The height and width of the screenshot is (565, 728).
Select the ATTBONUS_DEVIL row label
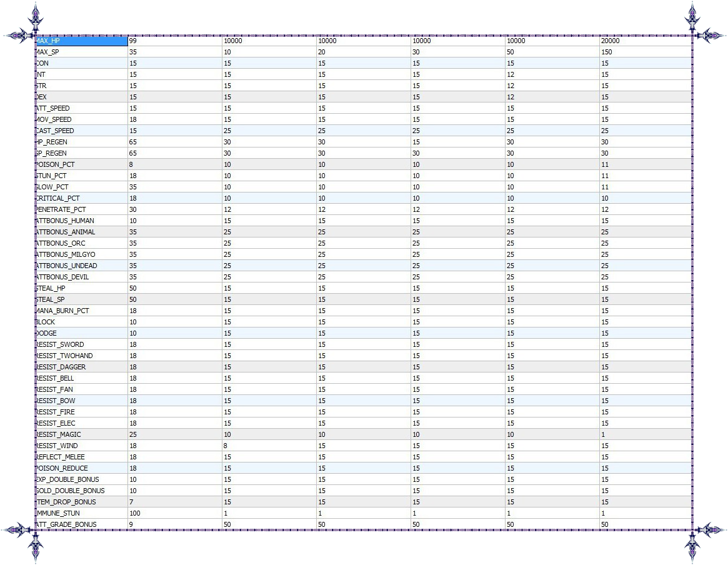tap(62, 277)
